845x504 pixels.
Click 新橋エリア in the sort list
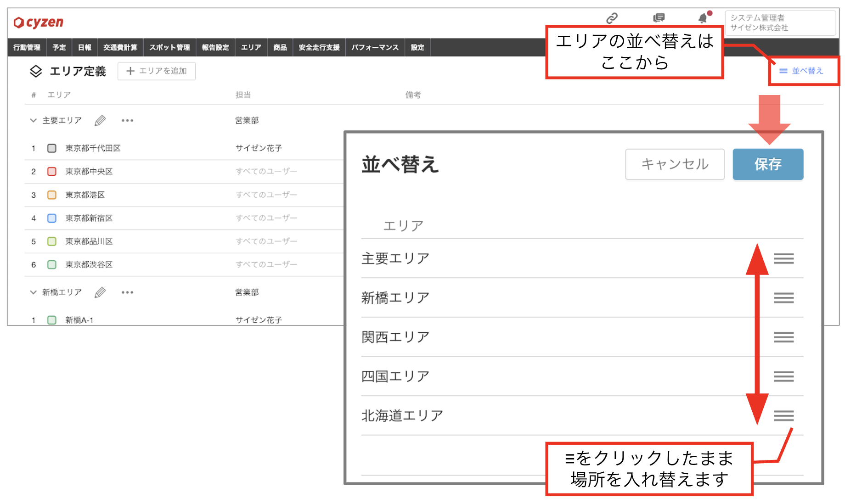point(395,298)
